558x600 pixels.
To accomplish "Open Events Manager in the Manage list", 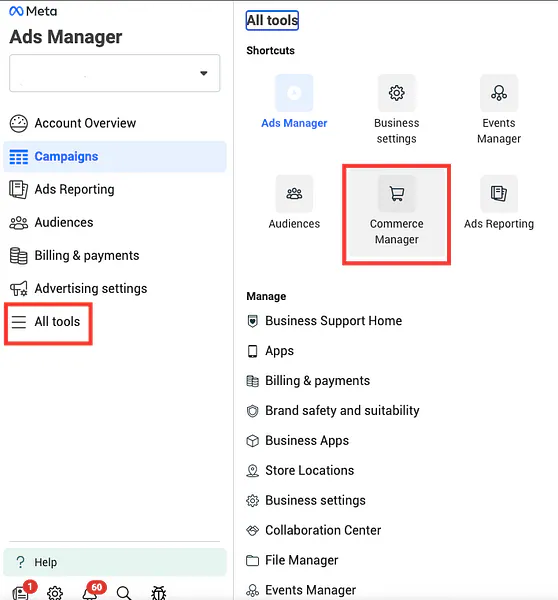I will (301, 590).
